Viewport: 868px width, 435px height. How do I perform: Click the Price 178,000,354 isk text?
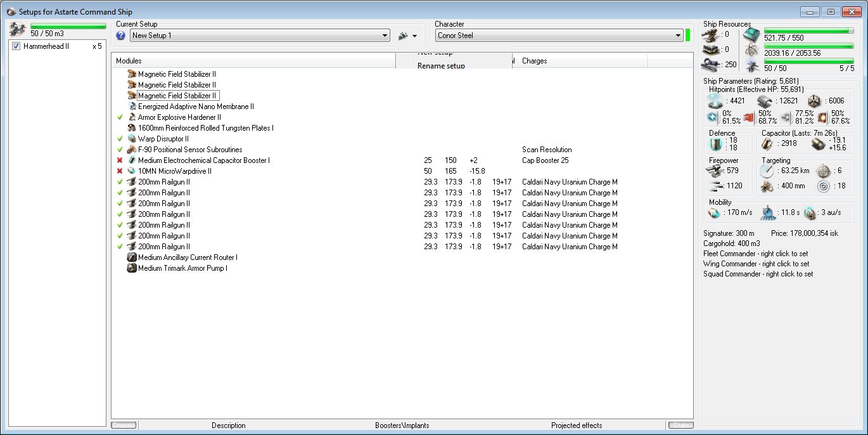point(805,233)
